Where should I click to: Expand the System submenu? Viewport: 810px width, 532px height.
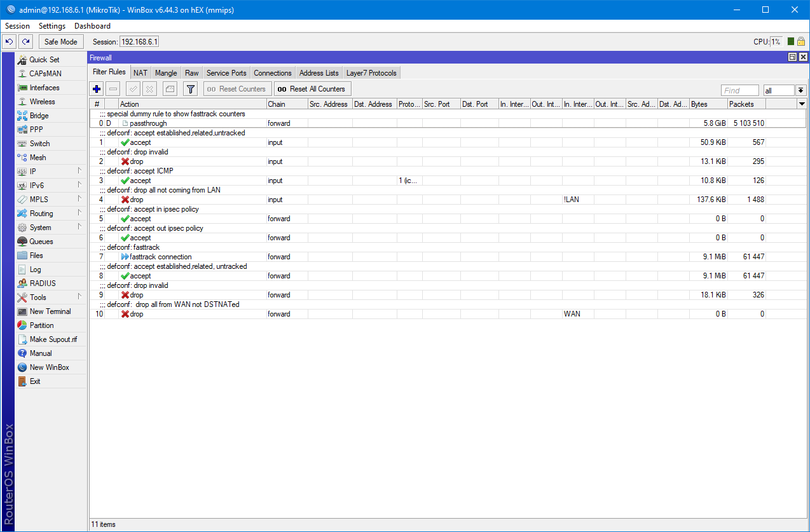(x=50, y=228)
